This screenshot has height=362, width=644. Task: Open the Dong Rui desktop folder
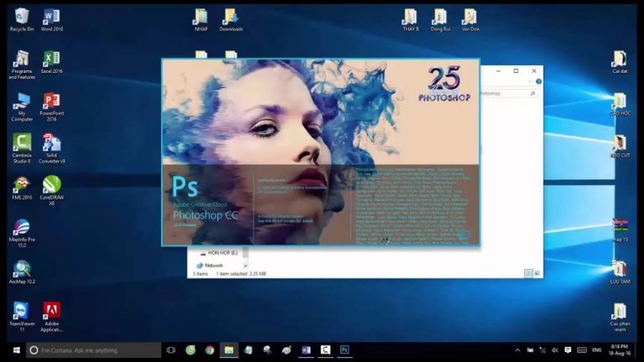point(440,20)
